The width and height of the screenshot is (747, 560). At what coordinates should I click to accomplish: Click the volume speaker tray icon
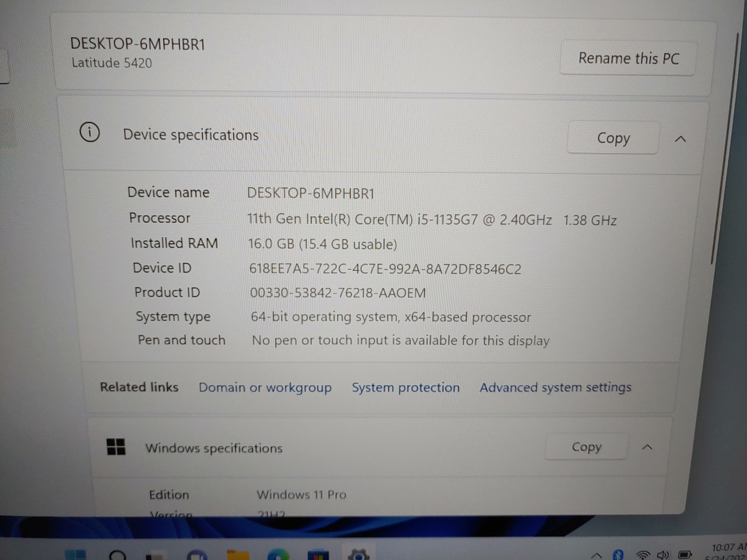pos(663,555)
